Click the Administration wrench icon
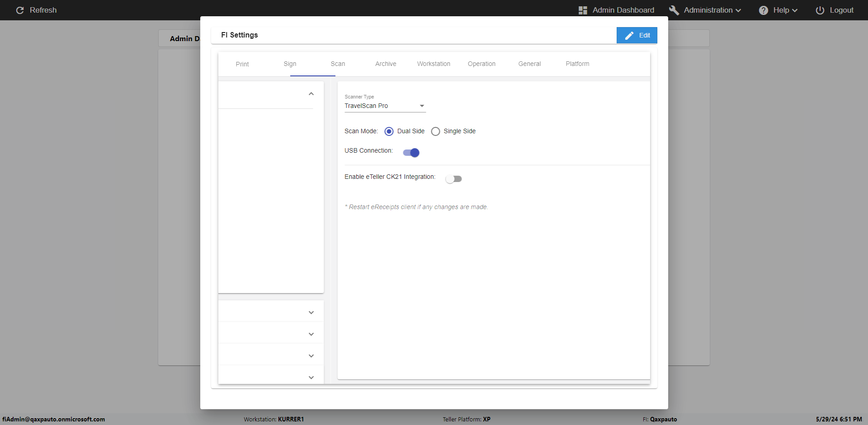 [x=674, y=10]
